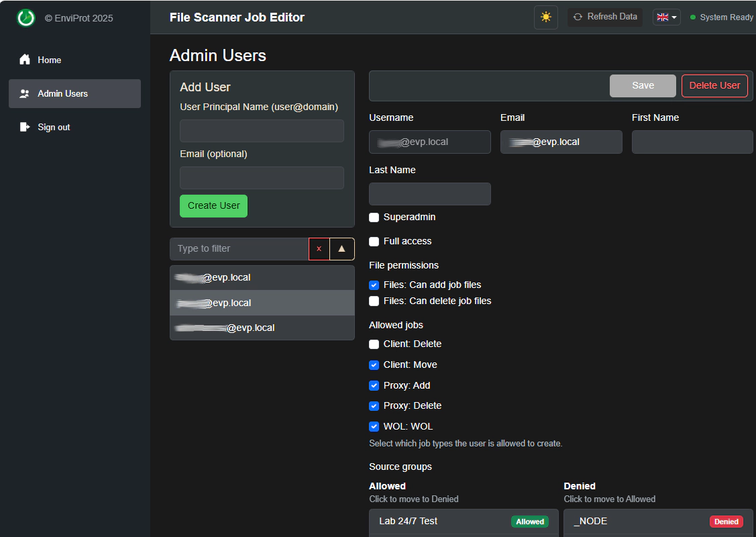Move Lab 24/7 Test group to Denied
Viewport: 756px width, 537px height.
[x=463, y=522]
